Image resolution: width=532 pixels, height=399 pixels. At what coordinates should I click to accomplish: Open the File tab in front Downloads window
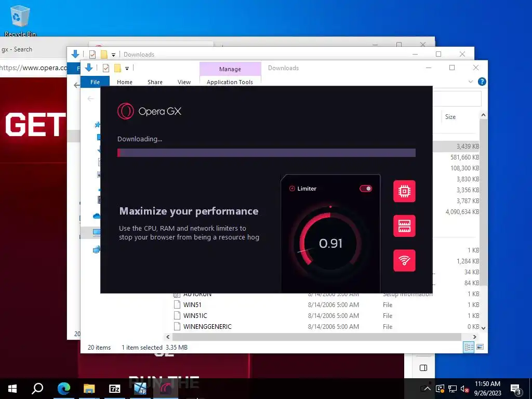click(x=95, y=82)
